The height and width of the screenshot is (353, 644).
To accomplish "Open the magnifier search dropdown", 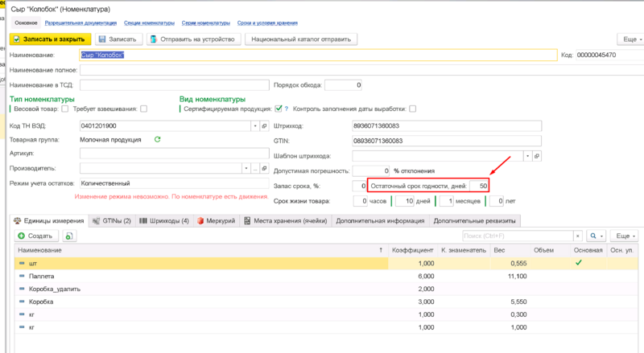I will pos(596,236).
